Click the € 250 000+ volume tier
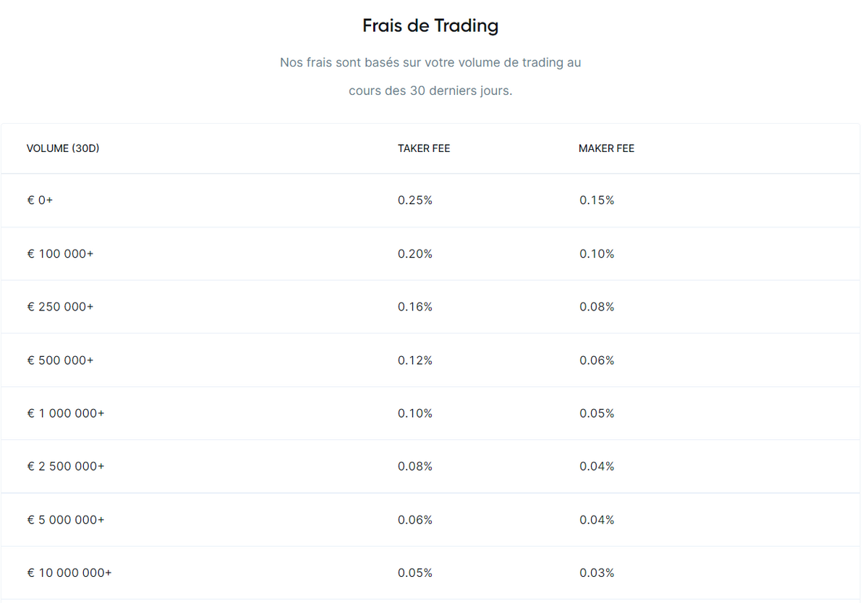 pyautogui.click(x=61, y=307)
